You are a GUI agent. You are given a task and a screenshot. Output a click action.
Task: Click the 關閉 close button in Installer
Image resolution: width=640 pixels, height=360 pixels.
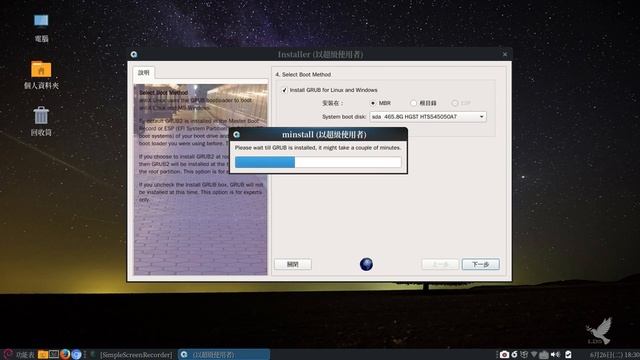pos(293,264)
